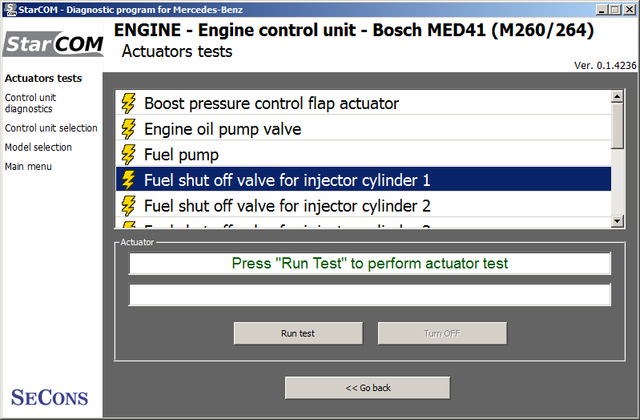Click the Run test button
The height and width of the screenshot is (420, 640).
(298, 333)
